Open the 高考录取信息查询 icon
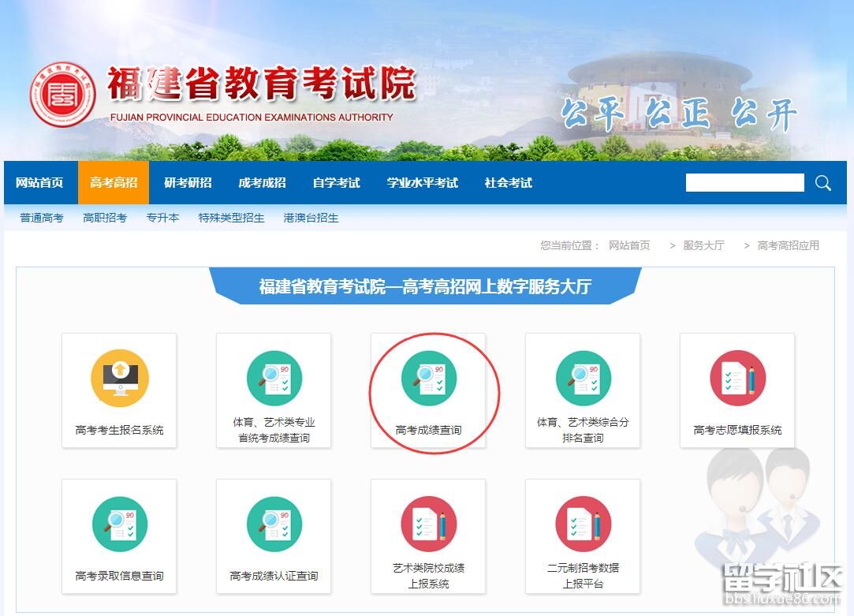Viewport: 854px width, 616px height. [x=119, y=525]
